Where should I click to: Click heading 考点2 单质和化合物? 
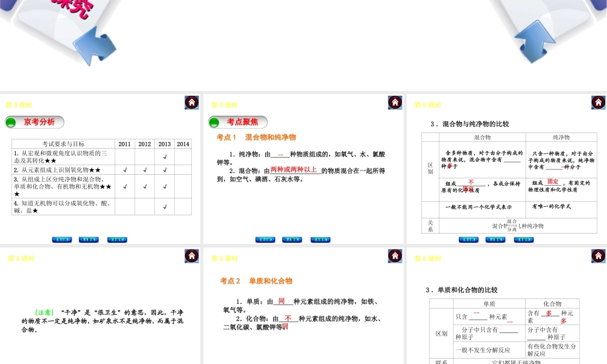pyautogui.click(x=256, y=281)
